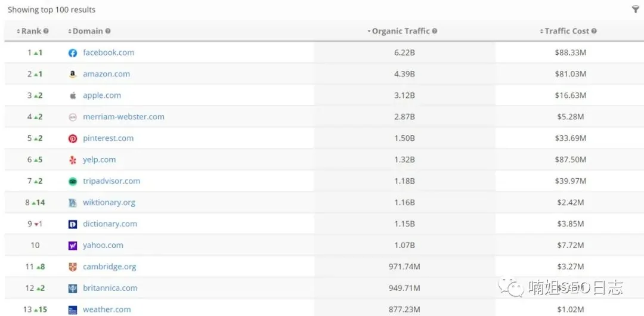
Task: Open the britannica.com domain link
Action: [110, 287]
